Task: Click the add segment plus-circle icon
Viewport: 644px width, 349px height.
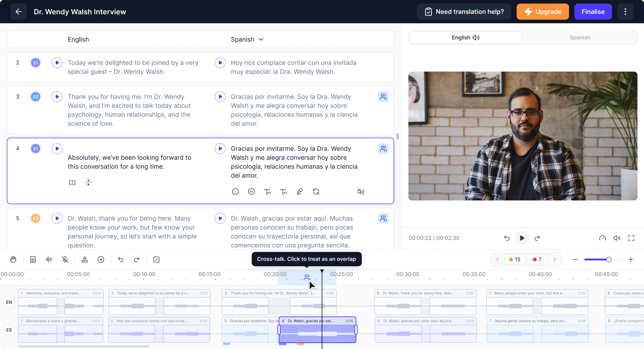Action: (x=101, y=259)
